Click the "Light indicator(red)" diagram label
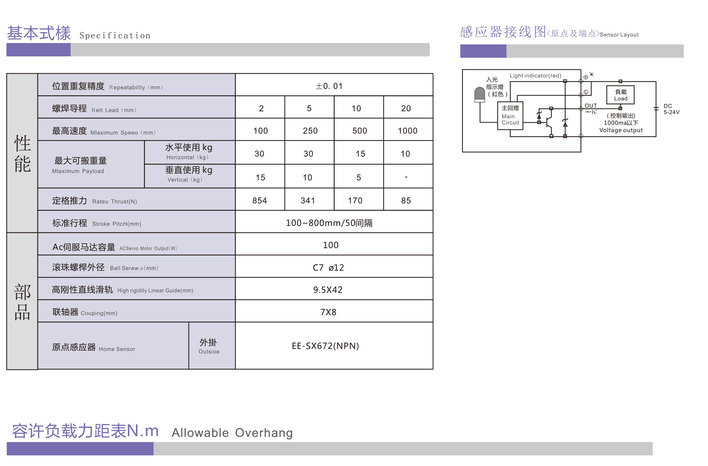The height and width of the screenshot is (466, 708). click(x=536, y=75)
